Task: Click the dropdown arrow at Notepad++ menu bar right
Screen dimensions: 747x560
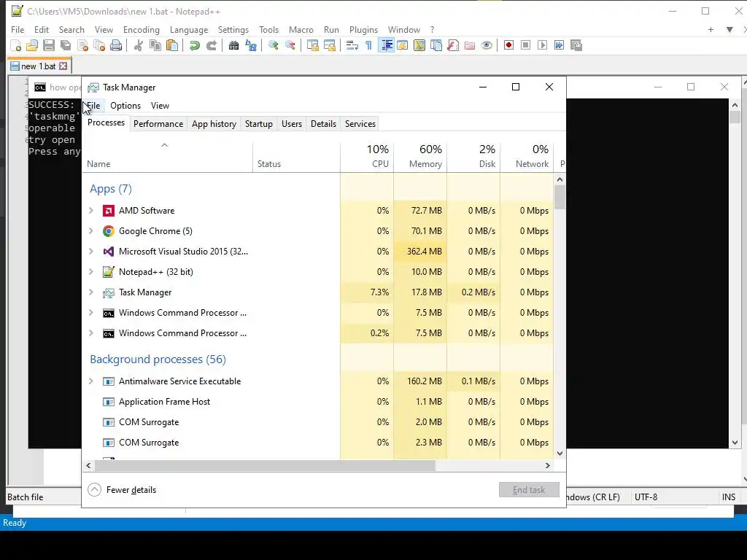Action: coord(729,29)
